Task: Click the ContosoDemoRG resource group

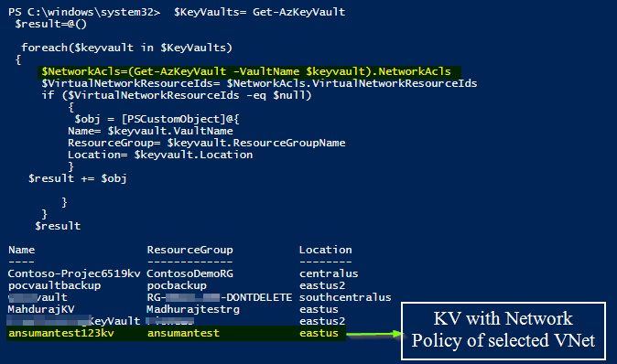Action: pyautogui.click(x=189, y=273)
